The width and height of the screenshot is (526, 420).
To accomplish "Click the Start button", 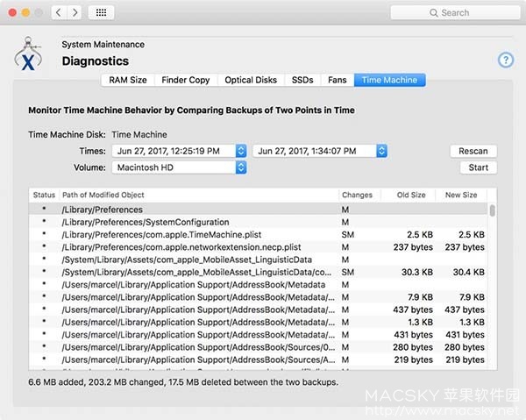I will point(479,167).
